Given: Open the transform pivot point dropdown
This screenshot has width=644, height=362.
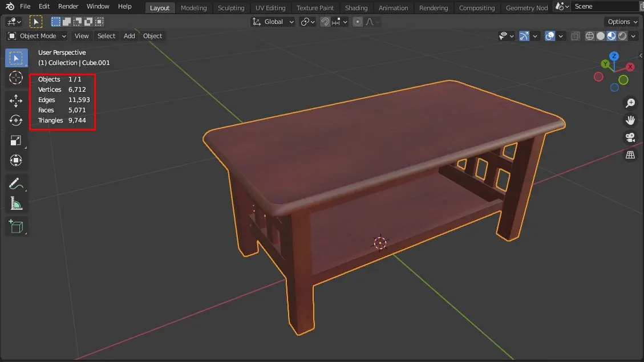Looking at the screenshot, I should [x=307, y=22].
